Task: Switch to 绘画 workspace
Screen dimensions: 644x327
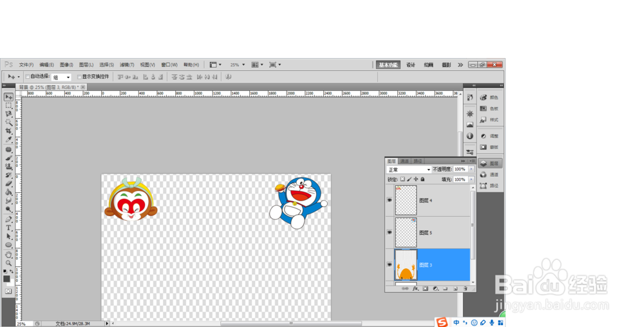Action: click(x=428, y=65)
